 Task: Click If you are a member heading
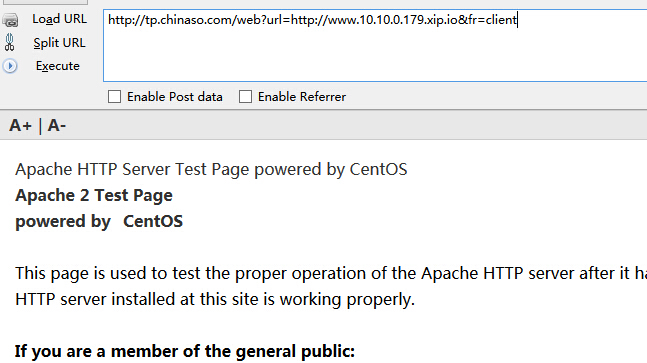(185, 351)
